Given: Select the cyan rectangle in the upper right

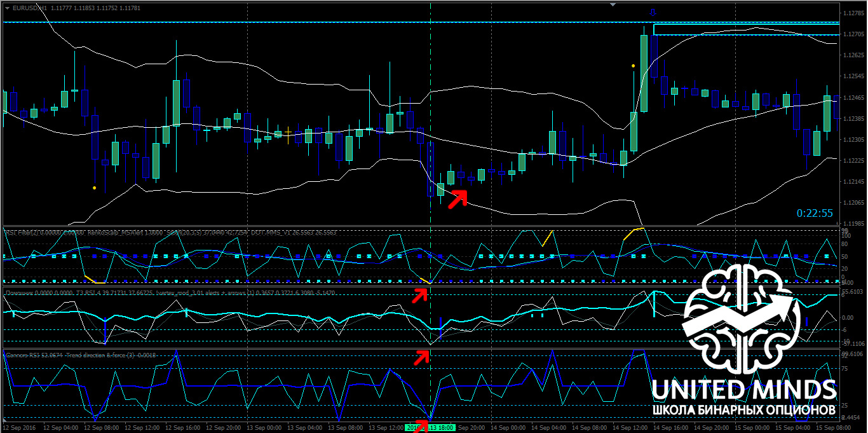Looking at the screenshot, I should [x=746, y=29].
